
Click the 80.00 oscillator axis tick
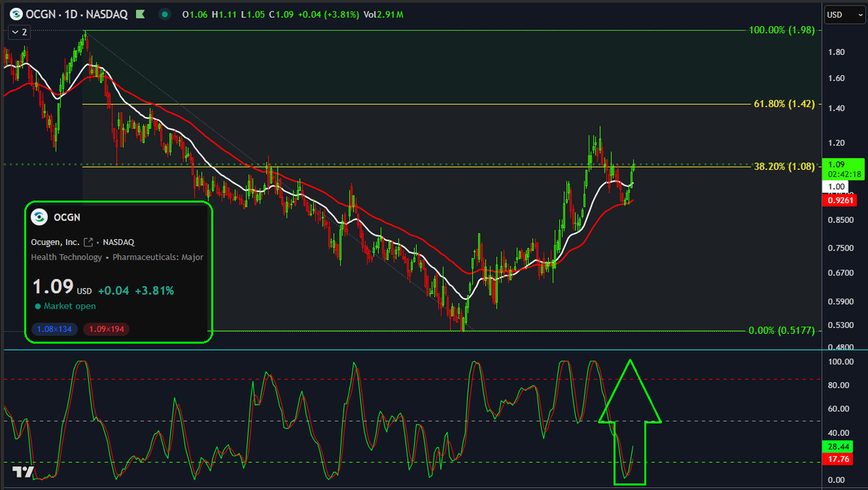click(839, 385)
